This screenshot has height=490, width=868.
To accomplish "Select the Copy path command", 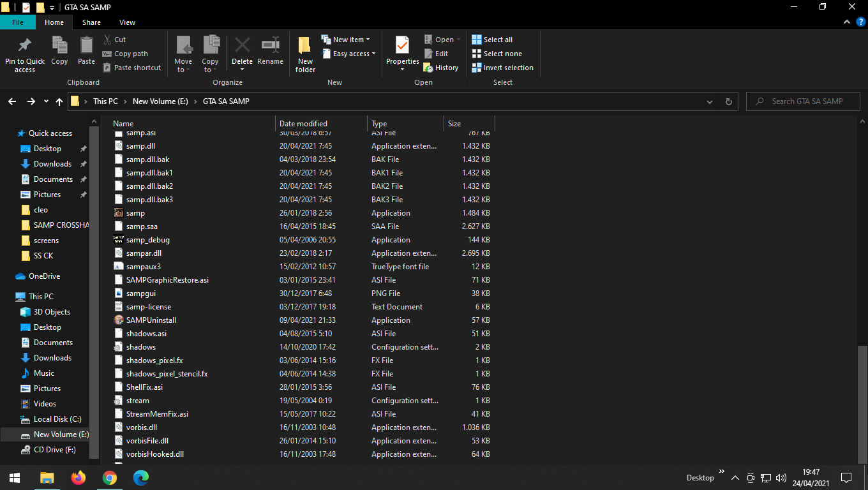I will [x=125, y=54].
